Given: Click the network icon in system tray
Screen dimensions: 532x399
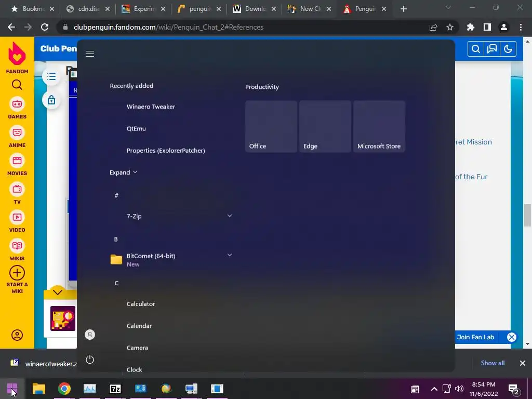Looking at the screenshot, I should click(446, 389).
